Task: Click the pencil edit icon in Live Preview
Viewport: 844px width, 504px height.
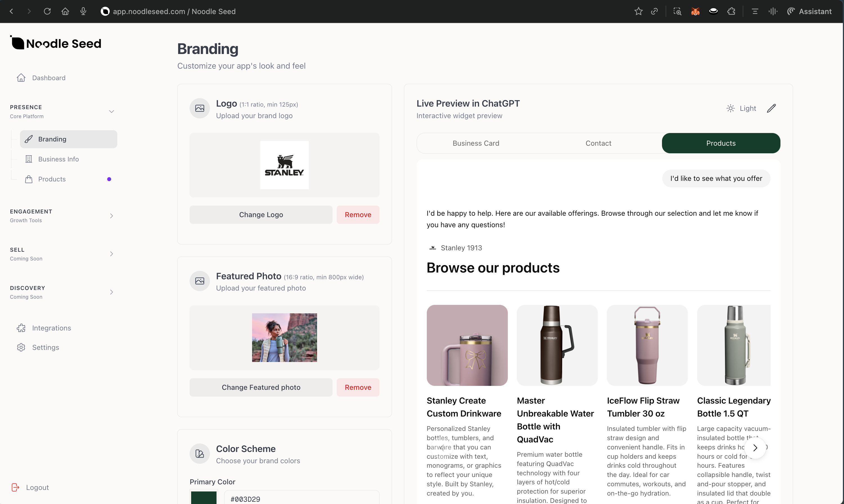Action: (x=771, y=108)
